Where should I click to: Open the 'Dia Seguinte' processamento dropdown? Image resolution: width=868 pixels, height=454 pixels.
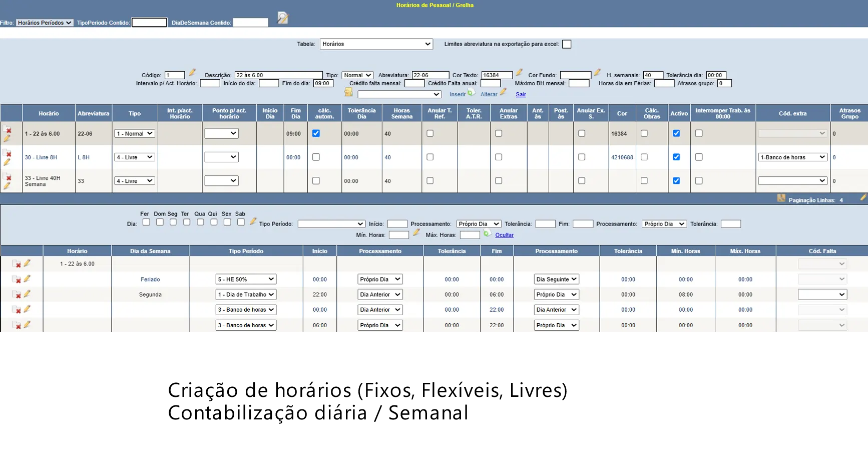click(x=557, y=279)
